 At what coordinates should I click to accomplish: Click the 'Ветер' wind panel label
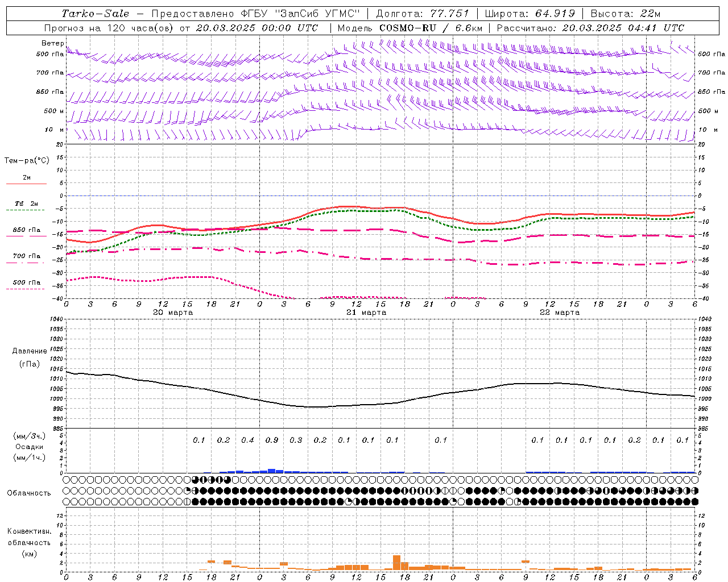click(52, 43)
